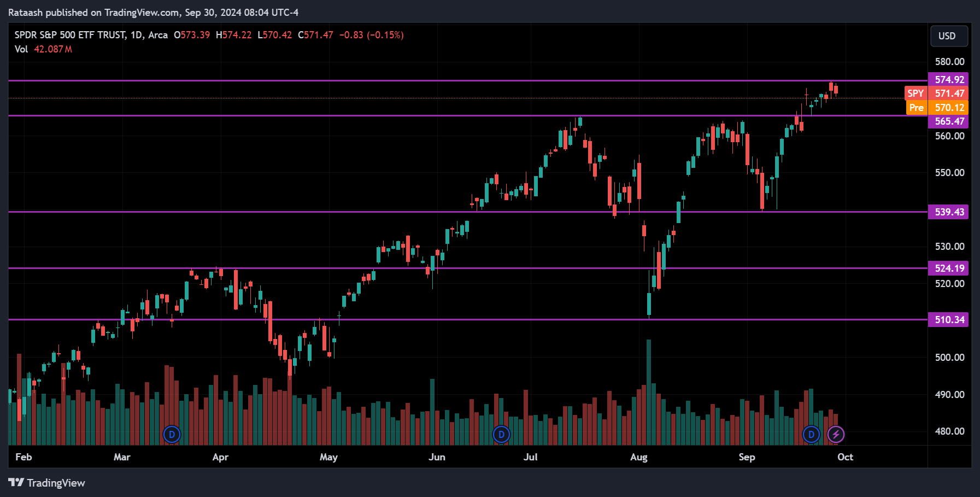Click the Feb label on time axis
980x497 pixels.
[x=24, y=457]
